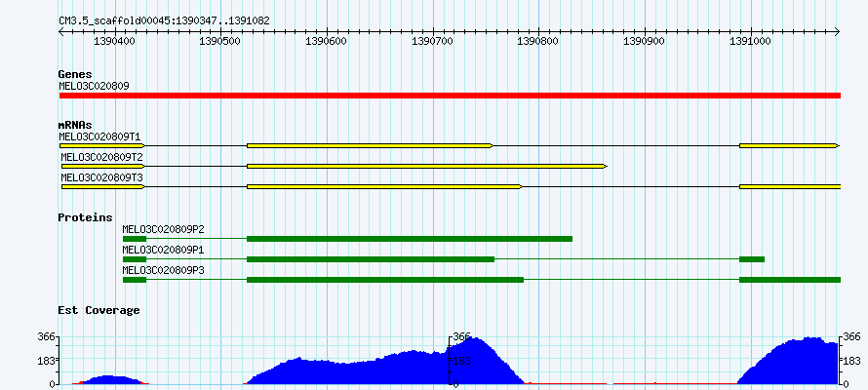The image size is (868, 390).
Task: Click the Est Coverage track heading
Action: (x=99, y=310)
